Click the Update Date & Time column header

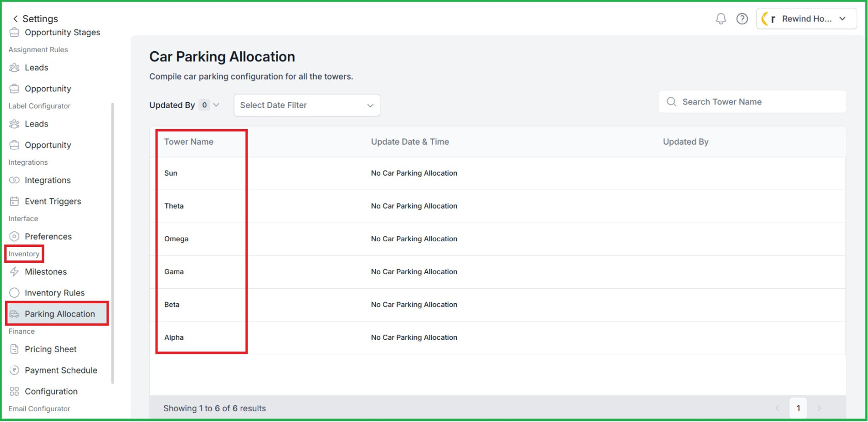[x=410, y=142]
